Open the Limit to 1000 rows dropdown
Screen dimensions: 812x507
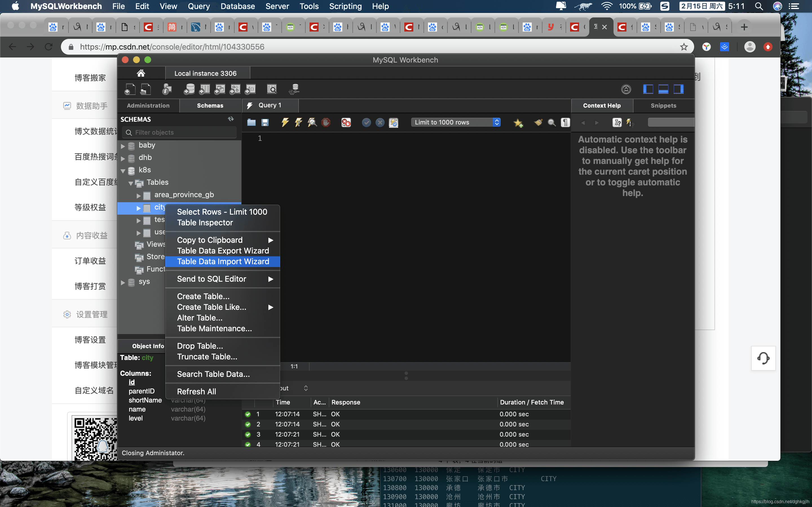tap(456, 123)
